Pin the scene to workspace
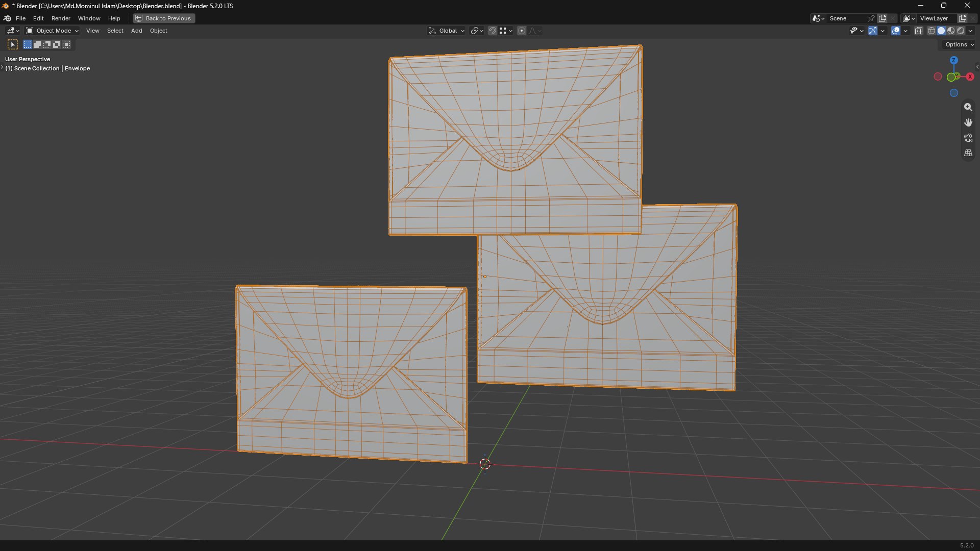Viewport: 980px width, 551px height. [871, 18]
